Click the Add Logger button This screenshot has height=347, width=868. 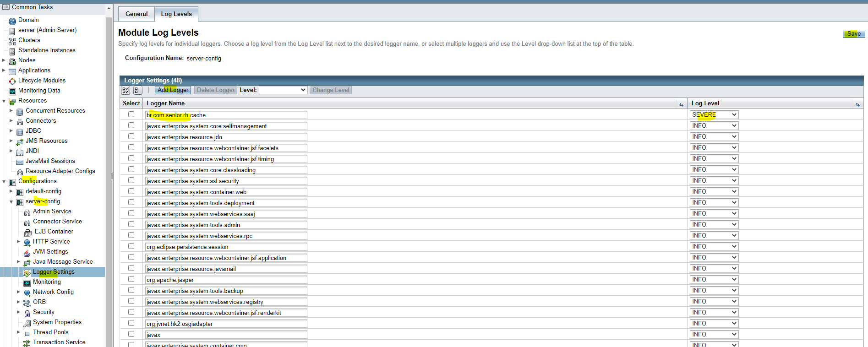pyautogui.click(x=173, y=90)
